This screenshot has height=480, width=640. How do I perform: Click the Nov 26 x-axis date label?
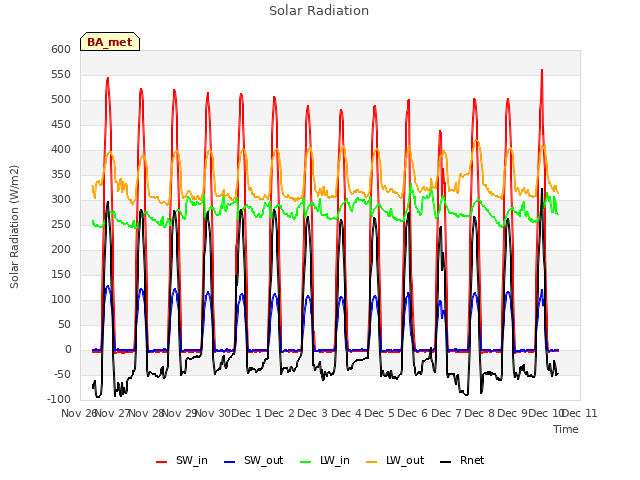(x=79, y=413)
